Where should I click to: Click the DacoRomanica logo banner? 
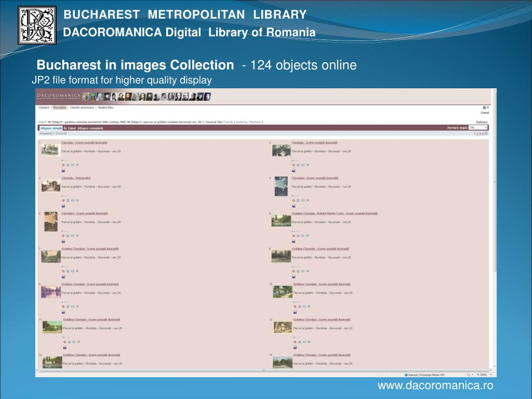click(x=58, y=97)
